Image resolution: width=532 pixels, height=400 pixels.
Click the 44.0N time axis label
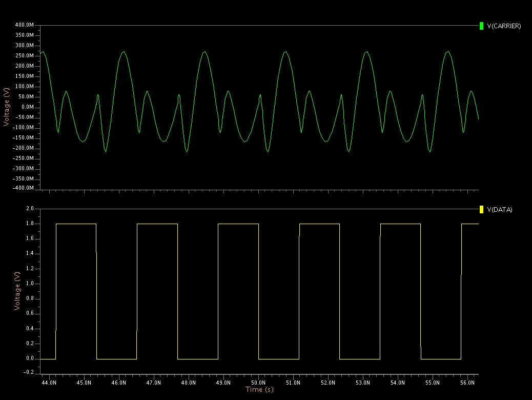[49, 383]
